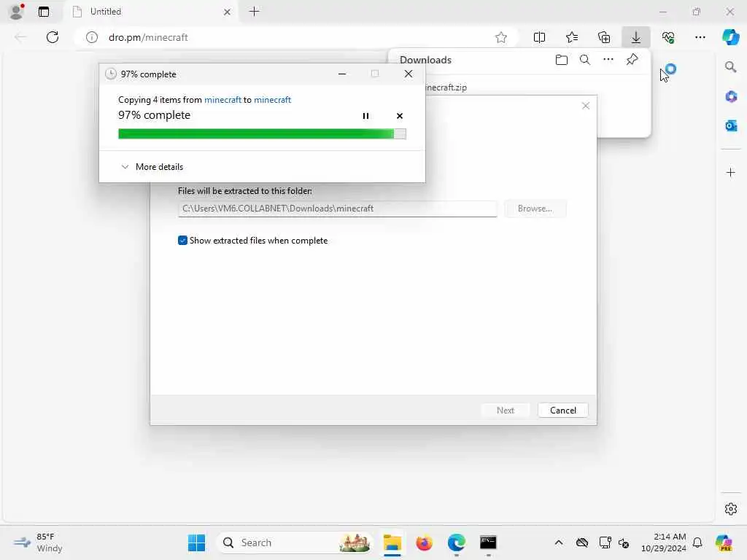Open notifications bell in taskbar
Viewport: 747px width, 560px height.
(x=697, y=542)
